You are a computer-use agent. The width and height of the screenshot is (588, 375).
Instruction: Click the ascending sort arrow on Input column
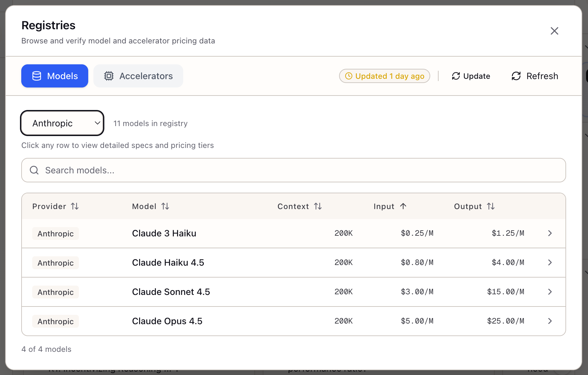(x=403, y=206)
